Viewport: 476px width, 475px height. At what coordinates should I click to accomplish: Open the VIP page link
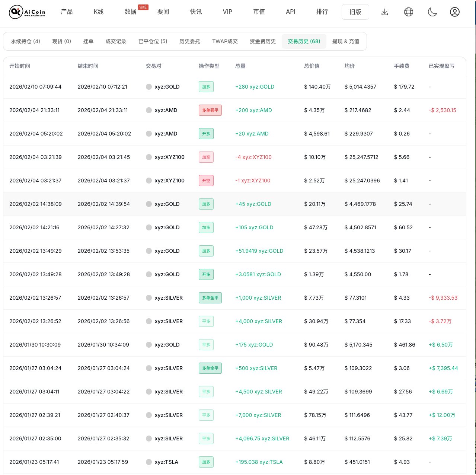227,12
